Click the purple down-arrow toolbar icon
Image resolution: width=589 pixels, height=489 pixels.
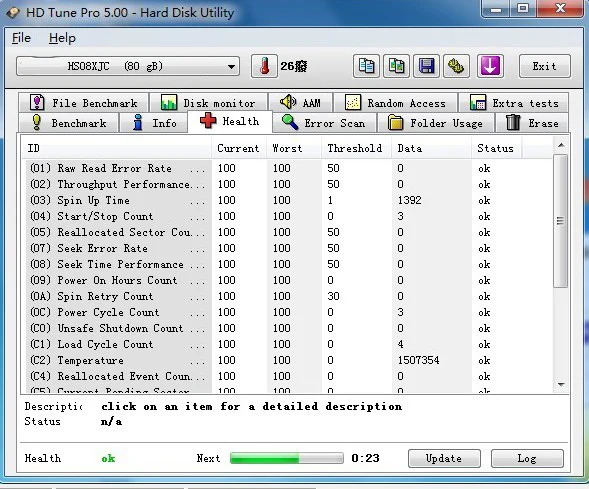pos(491,66)
